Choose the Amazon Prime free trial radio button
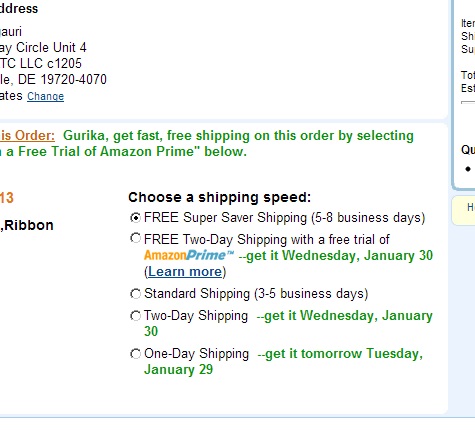The width and height of the screenshot is (475, 431). click(135, 238)
